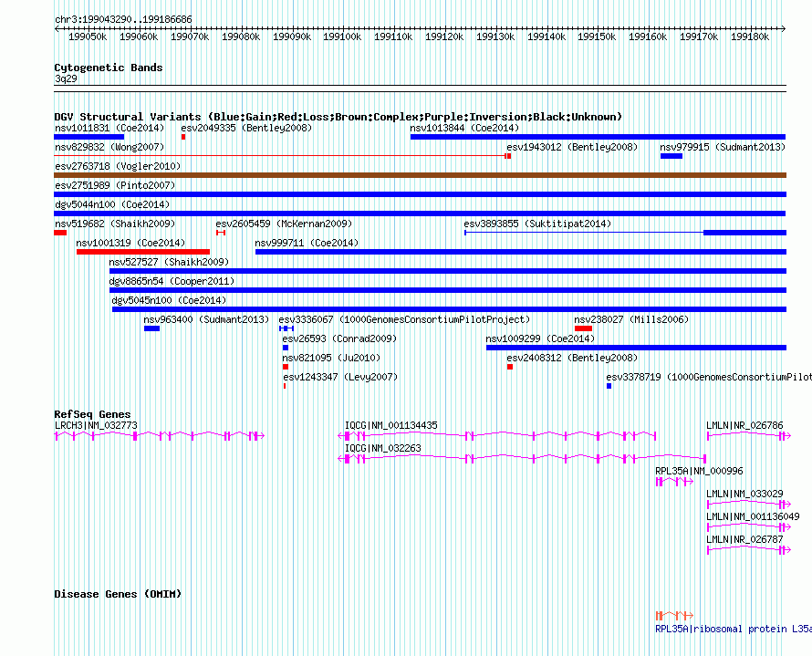Viewport: 812px width, 656px height.
Task: Click the dgv5045n100 (Coe2014) label
Action: [x=169, y=300]
